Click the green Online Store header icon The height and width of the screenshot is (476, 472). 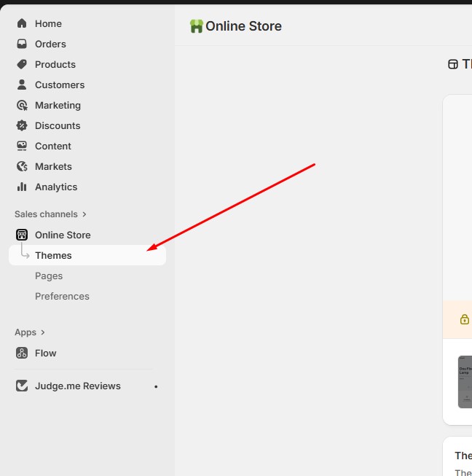pos(196,26)
